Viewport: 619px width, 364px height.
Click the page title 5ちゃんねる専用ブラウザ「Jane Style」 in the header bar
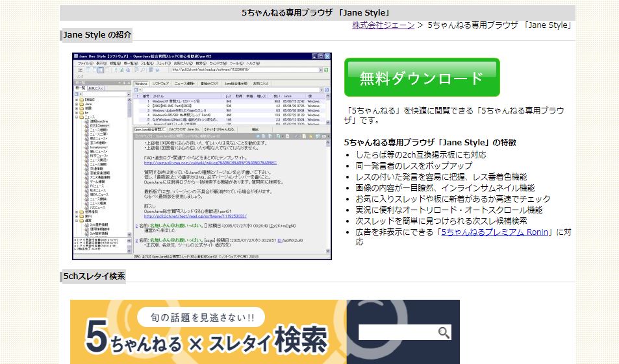pos(317,12)
